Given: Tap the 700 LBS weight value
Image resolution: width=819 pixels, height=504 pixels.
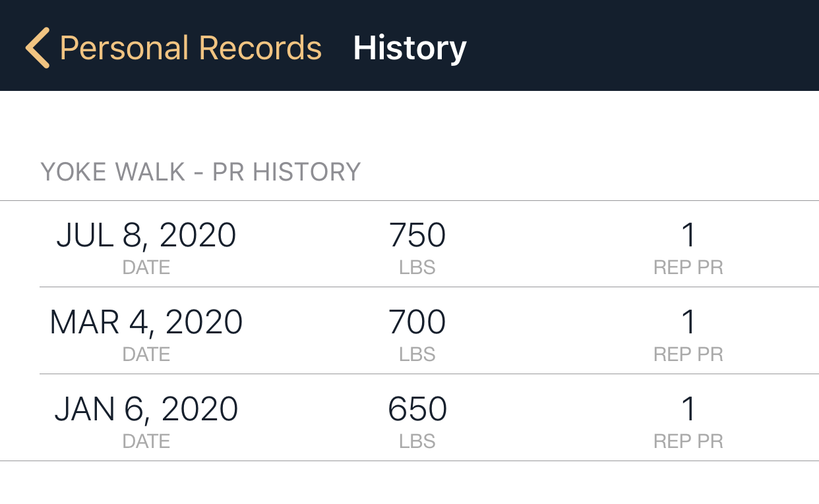Looking at the screenshot, I should click(418, 322).
